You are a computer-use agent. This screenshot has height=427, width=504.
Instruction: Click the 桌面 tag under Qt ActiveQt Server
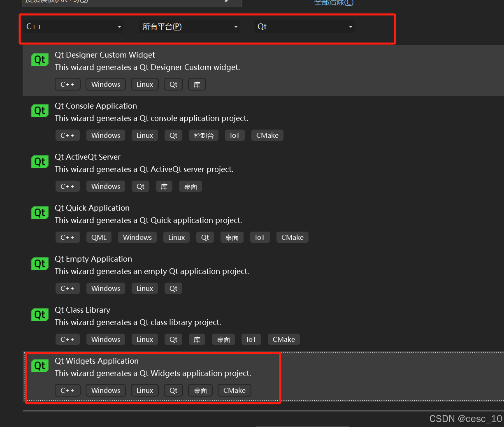click(190, 186)
